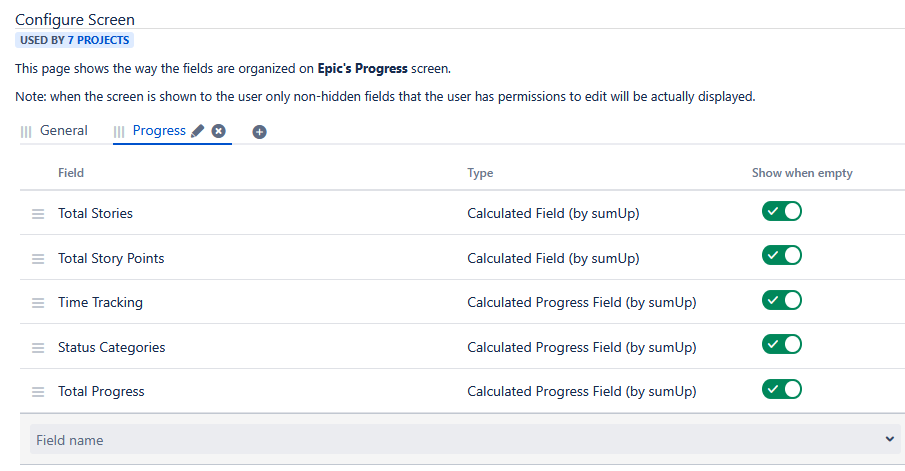Switch to the General tab
905x471 pixels.
[64, 131]
